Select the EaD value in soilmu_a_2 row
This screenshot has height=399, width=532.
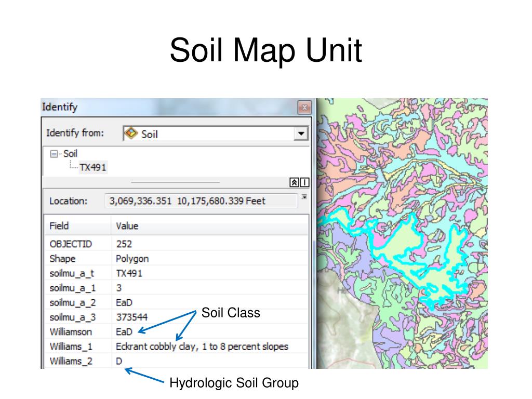(124, 303)
